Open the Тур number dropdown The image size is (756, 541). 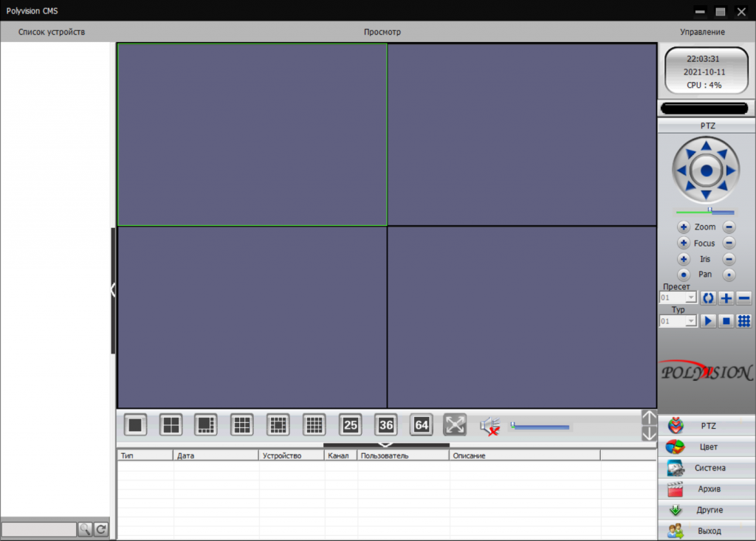coord(691,321)
